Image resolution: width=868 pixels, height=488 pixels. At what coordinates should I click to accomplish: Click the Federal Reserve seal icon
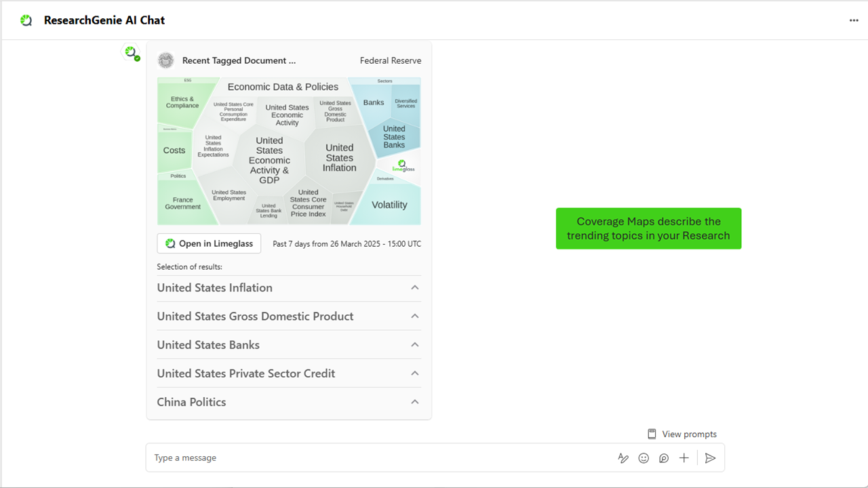point(165,60)
